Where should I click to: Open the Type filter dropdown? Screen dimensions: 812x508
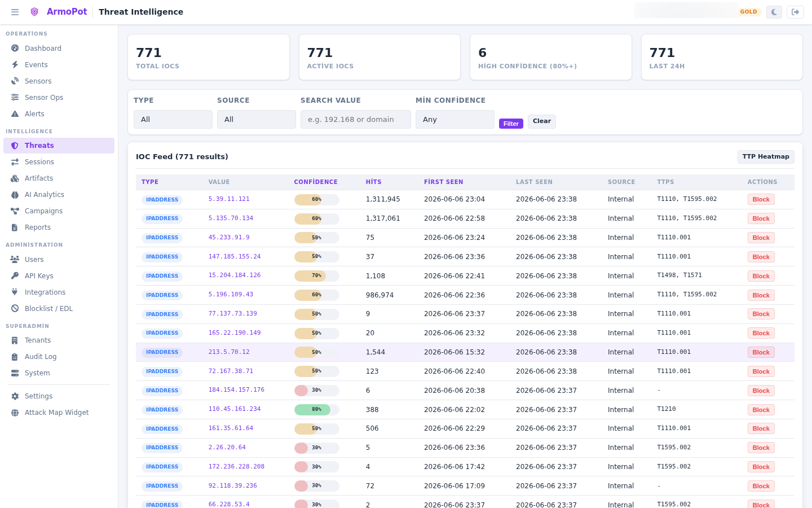[x=173, y=120]
